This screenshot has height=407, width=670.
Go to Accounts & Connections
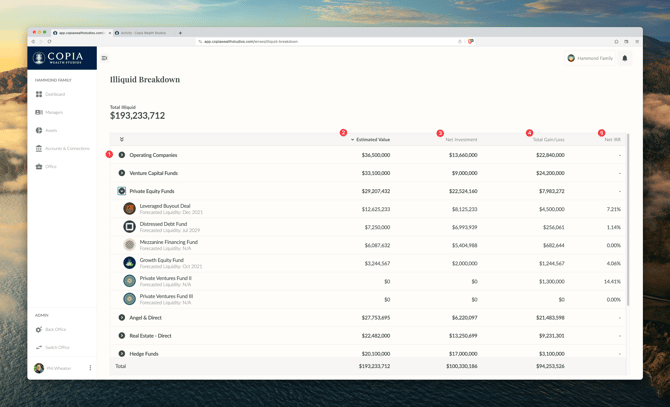[66, 148]
